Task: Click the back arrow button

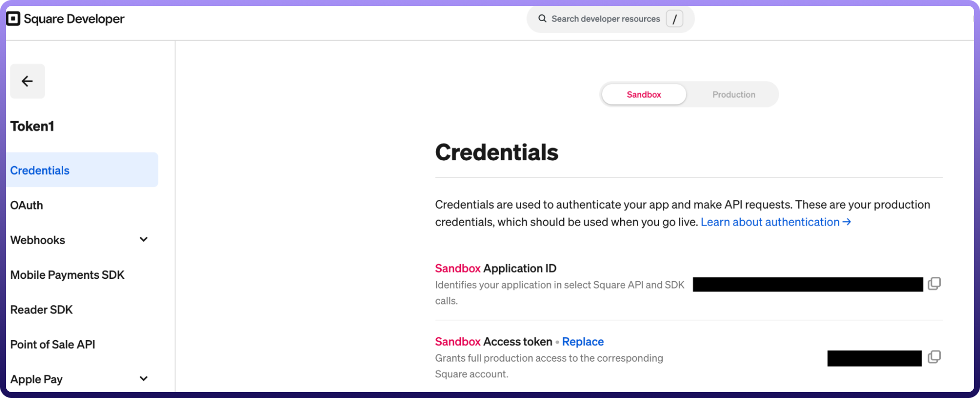Action: pyautogui.click(x=27, y=81)
